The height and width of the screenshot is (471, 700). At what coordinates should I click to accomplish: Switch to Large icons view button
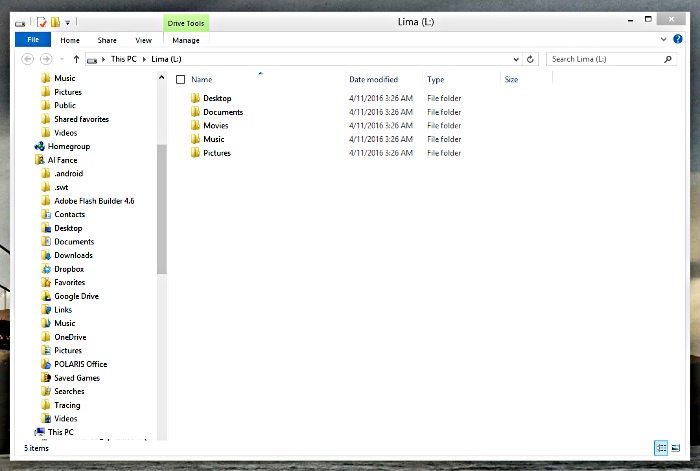pos(675,447)
